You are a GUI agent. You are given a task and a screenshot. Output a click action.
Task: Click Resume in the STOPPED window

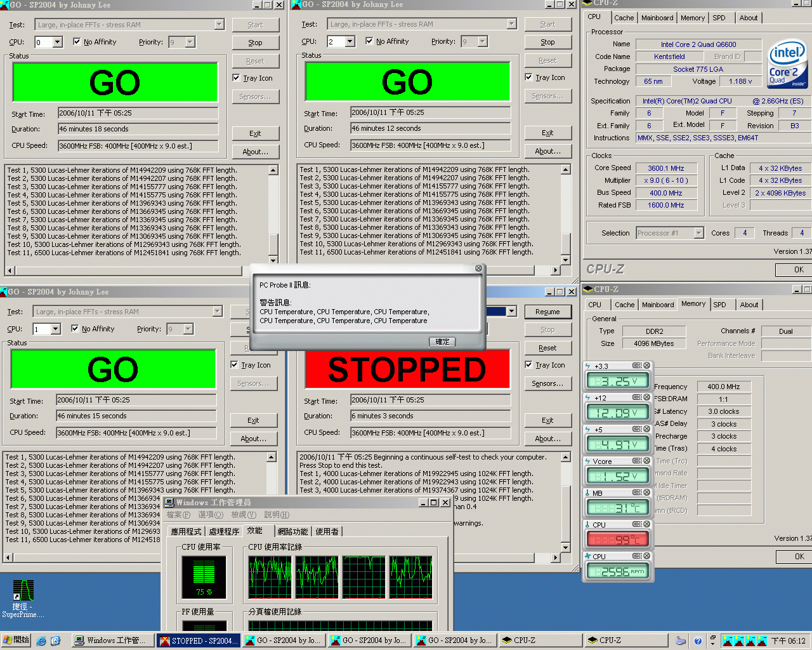(547, 312)
